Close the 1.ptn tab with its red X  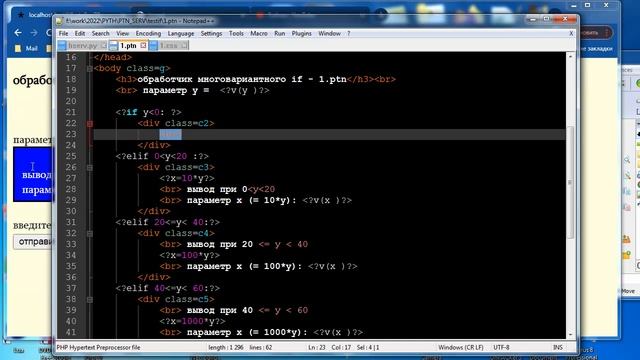143,45
